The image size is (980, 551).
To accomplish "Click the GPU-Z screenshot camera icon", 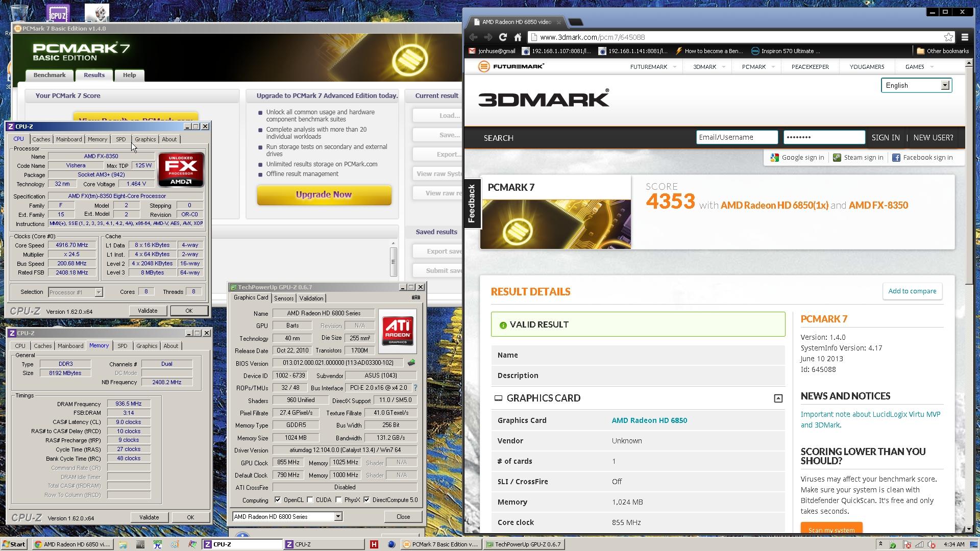I will [x=416, y=297].
